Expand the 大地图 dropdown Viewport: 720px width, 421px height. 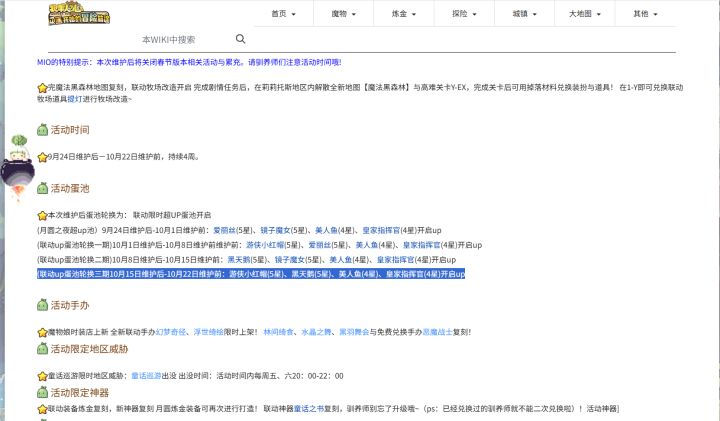tap(585, 14)
